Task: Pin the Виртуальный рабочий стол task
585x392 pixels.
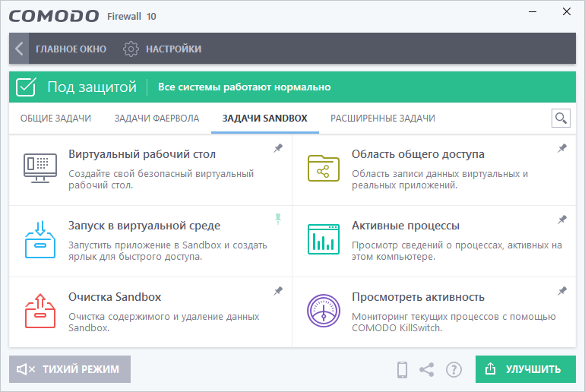Action: click(278, 148)
